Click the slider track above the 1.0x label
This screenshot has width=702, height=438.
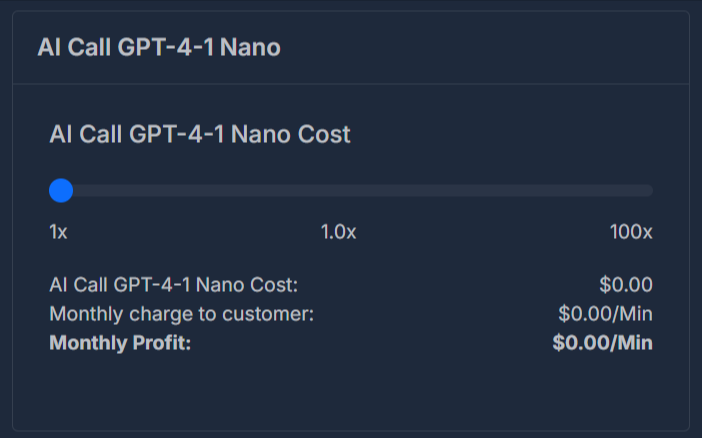[338, 190]
